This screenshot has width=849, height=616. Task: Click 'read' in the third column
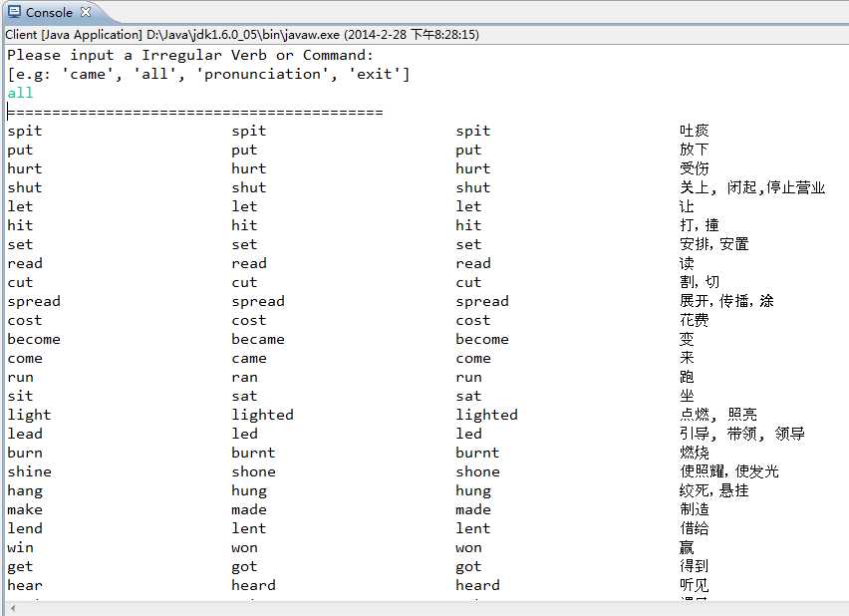tap(473, 264)
